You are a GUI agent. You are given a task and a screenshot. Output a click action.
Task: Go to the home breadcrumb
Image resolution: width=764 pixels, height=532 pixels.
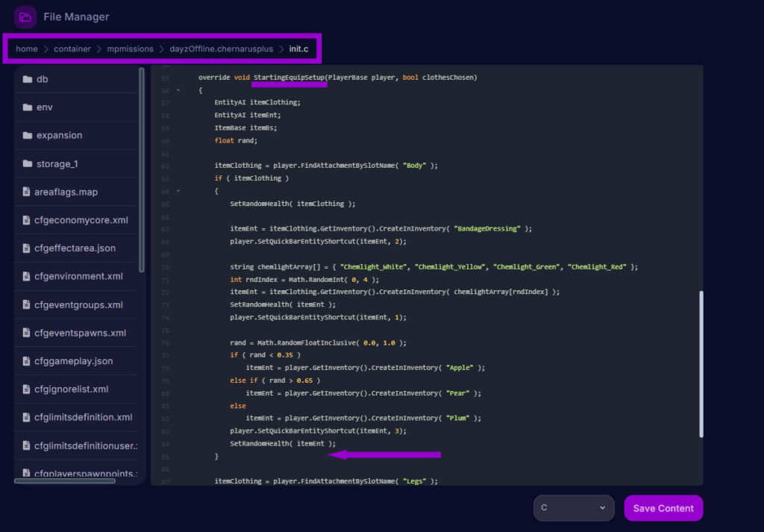pos(27,49)
